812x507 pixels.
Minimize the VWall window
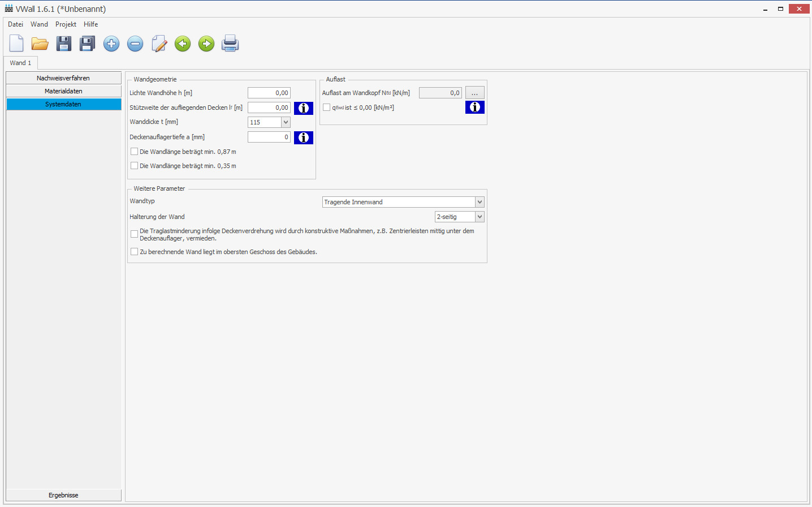[x=765, y=9]
